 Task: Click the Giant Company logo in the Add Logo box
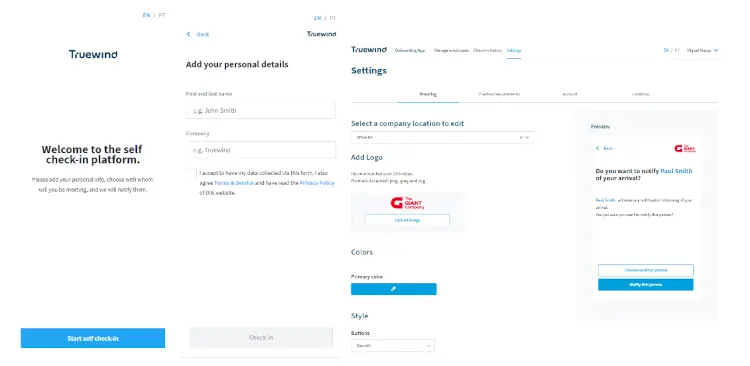pos(407,203)
